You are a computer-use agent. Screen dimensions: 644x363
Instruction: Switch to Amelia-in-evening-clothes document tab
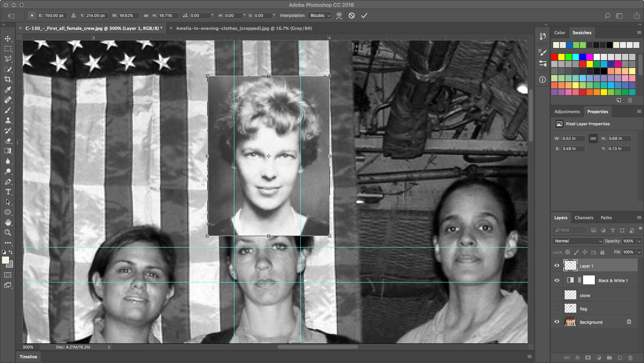point(243,28)
